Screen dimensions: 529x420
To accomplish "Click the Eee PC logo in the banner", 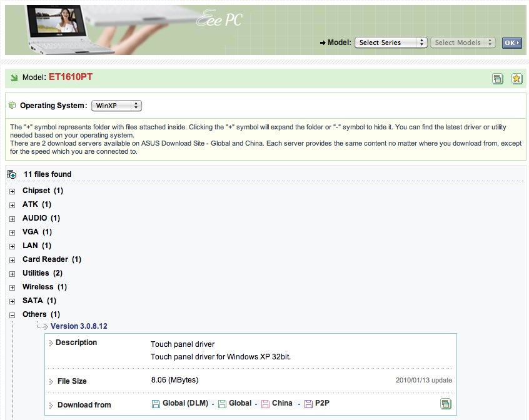I will pyautogui.click(x=219, y=18).
